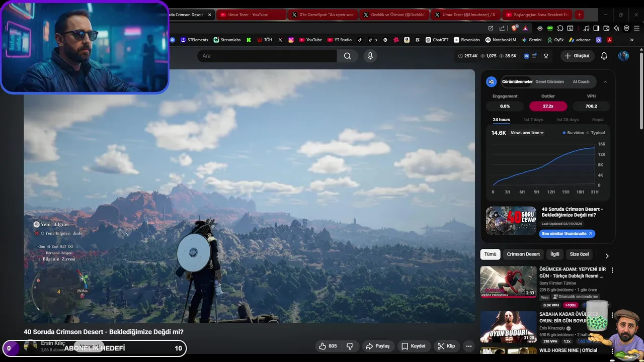Click See similar thumbnails
The image size is (644, 362).
pyautogui.click(x=567, y=234)
